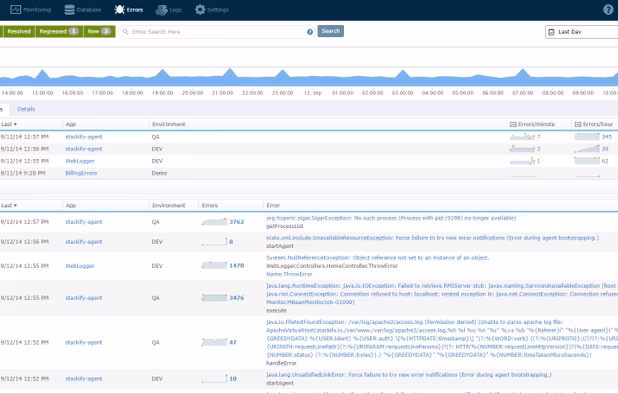Click the error count 3476
618x394 pixels.
pos(236,298)
